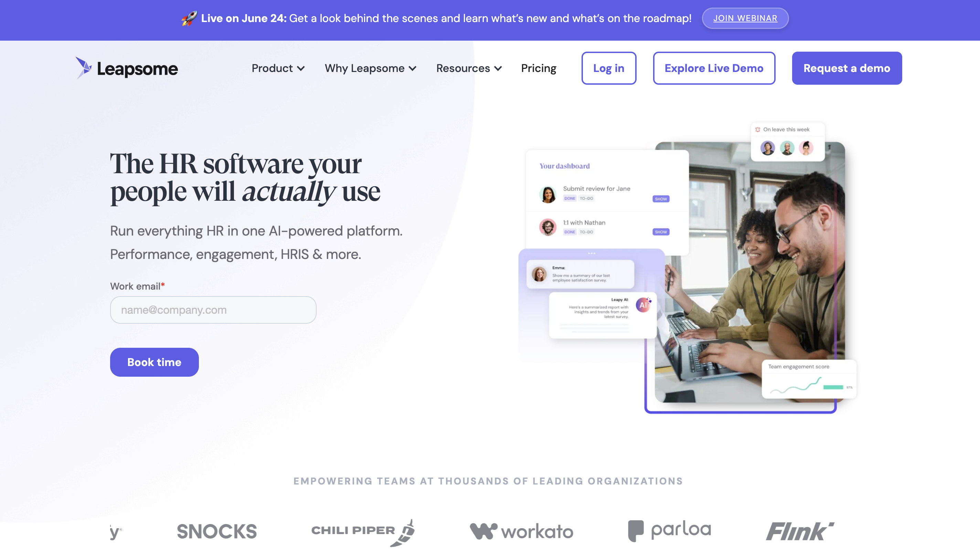This screenshot has height=553, width=980.
Task: Open the Log in page
Action: click(609, 69)
